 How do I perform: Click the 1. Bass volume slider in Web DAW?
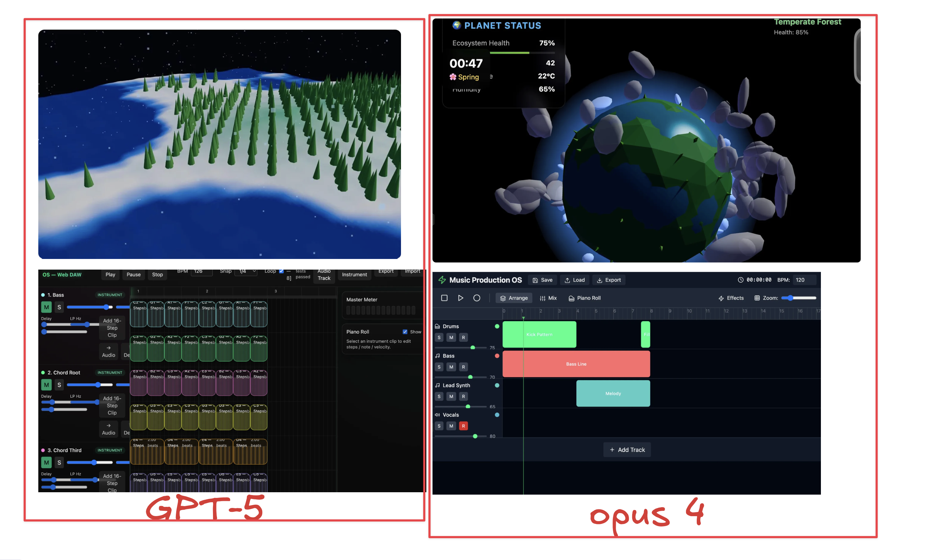pos(90,307)
